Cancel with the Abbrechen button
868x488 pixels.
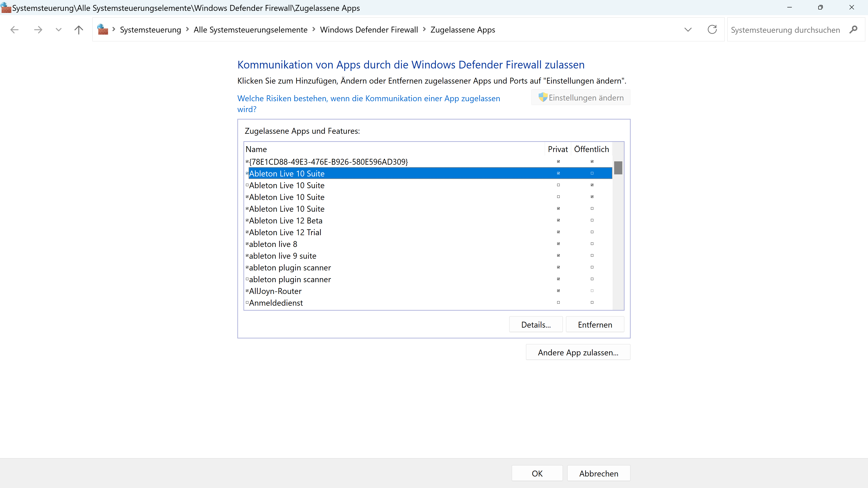(598, 474)
